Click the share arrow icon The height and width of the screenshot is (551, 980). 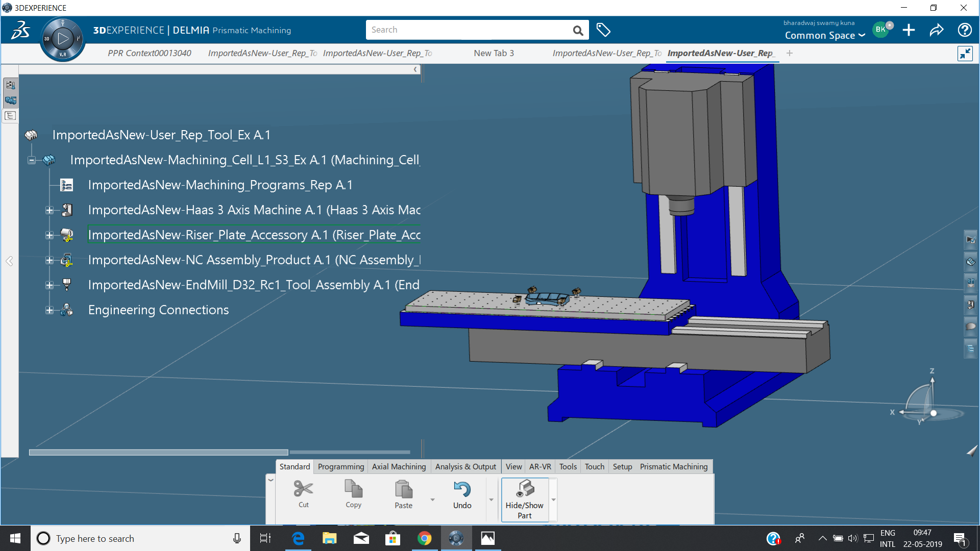point(937,30)
